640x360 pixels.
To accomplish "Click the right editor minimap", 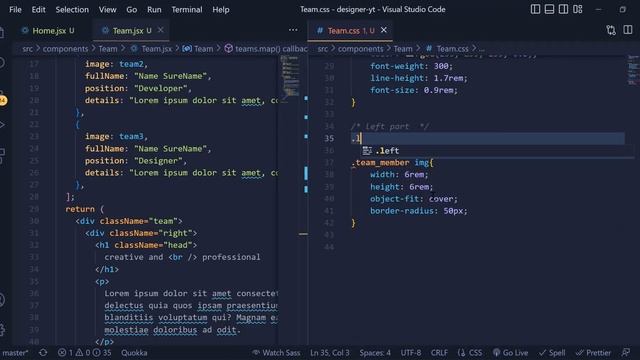I will click(633, 70).
